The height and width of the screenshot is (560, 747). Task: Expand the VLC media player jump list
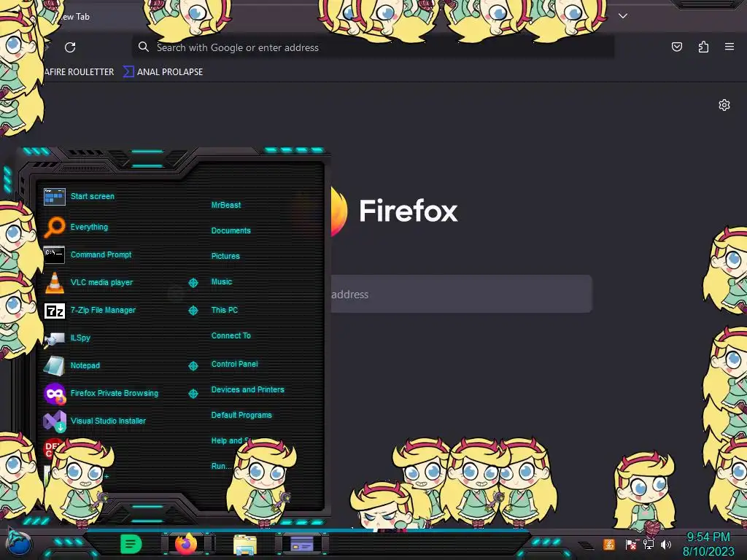[193, 283]
